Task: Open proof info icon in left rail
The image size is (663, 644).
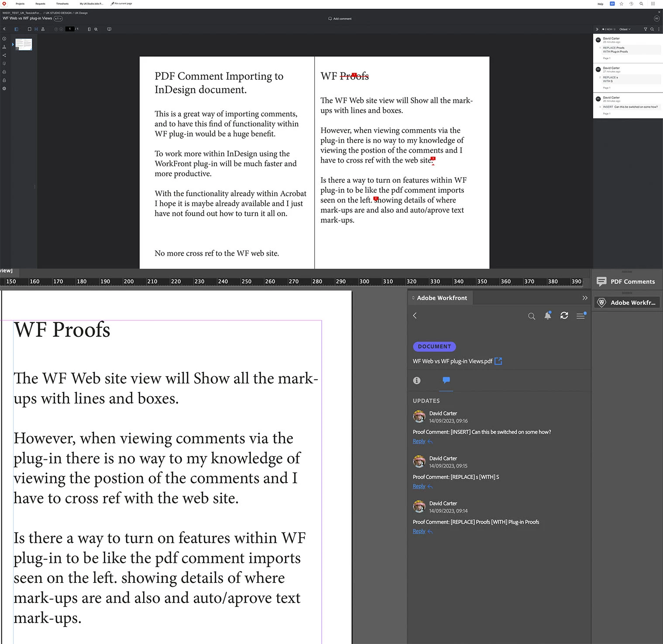Action: [4, 39]
